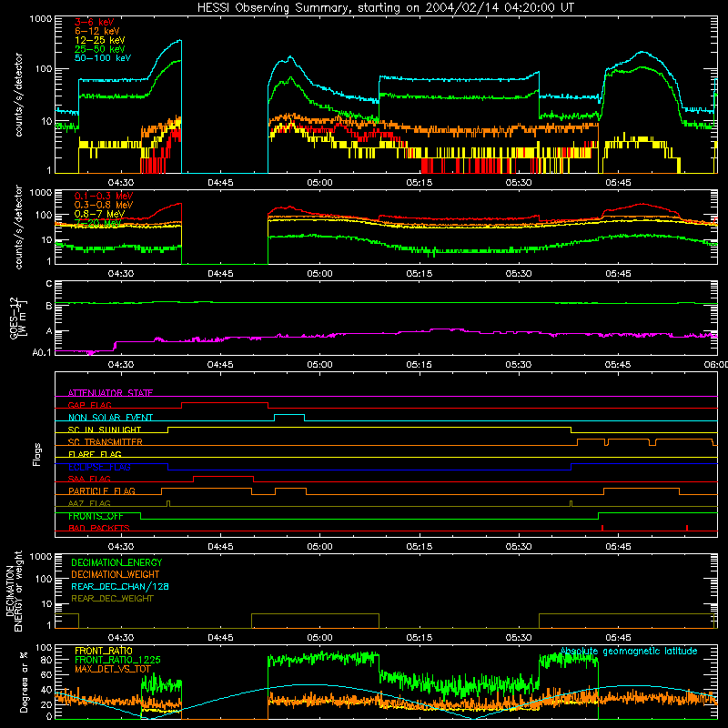Click the AAZ_FLAG label
Viewport: 728px width, 728px height.
click(x=89, y=503)
